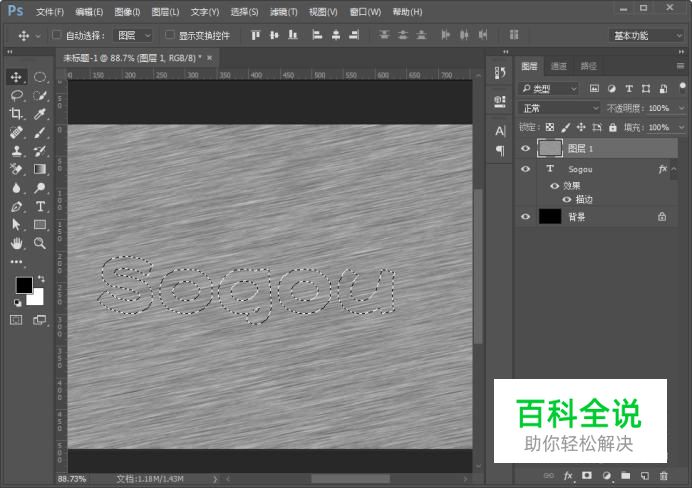The height and width of the screenshot is (488, 692).
Task: Open the History panel icon
Action: coord(500,73)
